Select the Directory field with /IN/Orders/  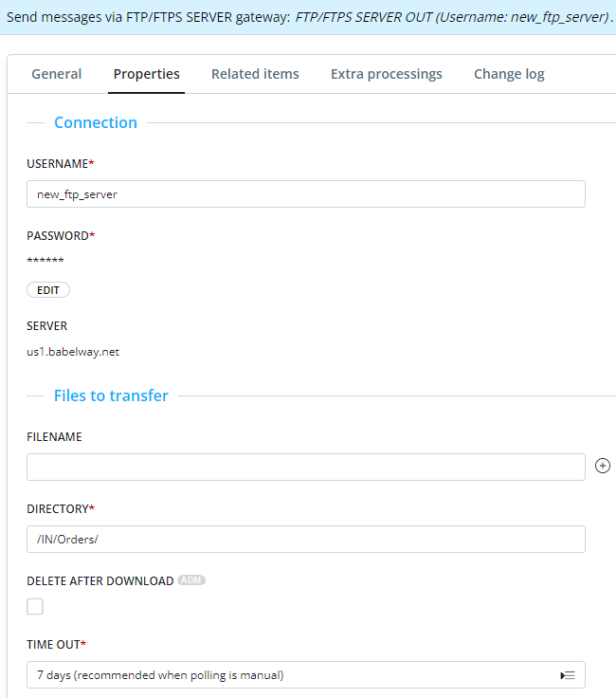(305, 539)
